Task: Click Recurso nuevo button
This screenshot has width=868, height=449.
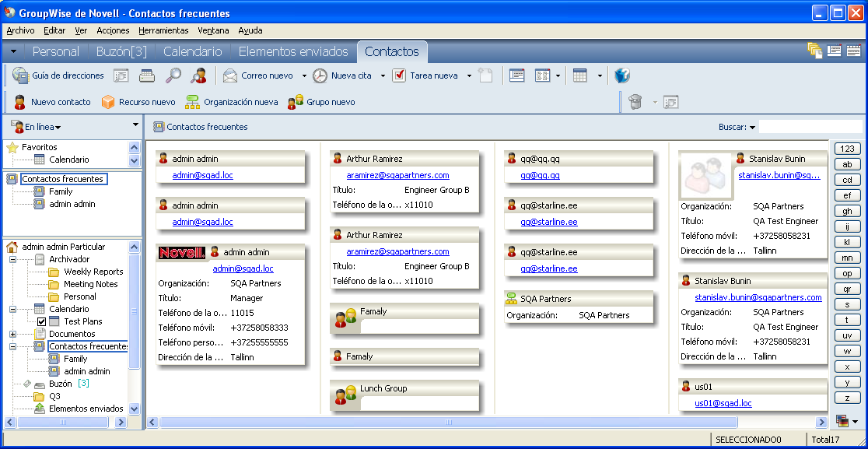Action: pyautogui.click(x=138, y=102)
